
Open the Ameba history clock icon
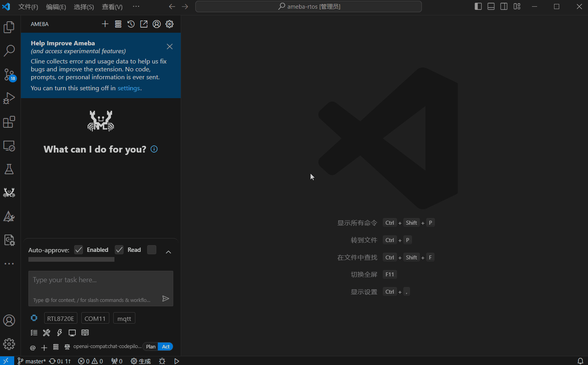pyautogui.click(x=131, y=24)
